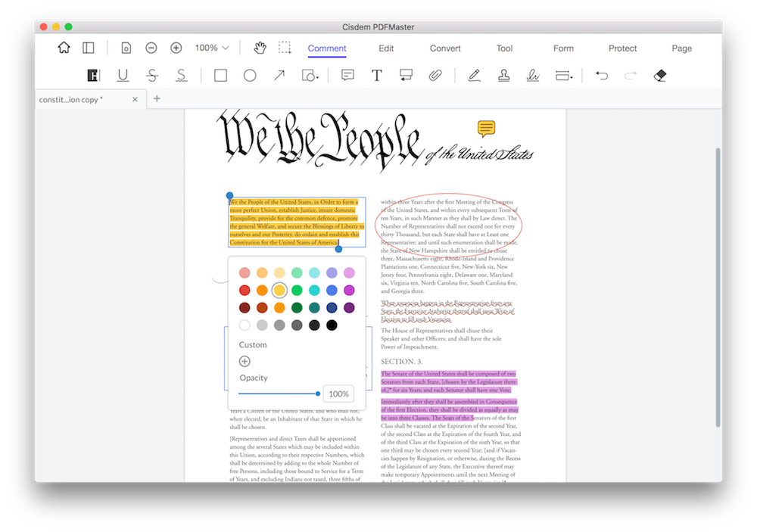Screen dimensions: 757x532
Task: Pick the bright magenta color swatch
Action: tap(349, 290)
